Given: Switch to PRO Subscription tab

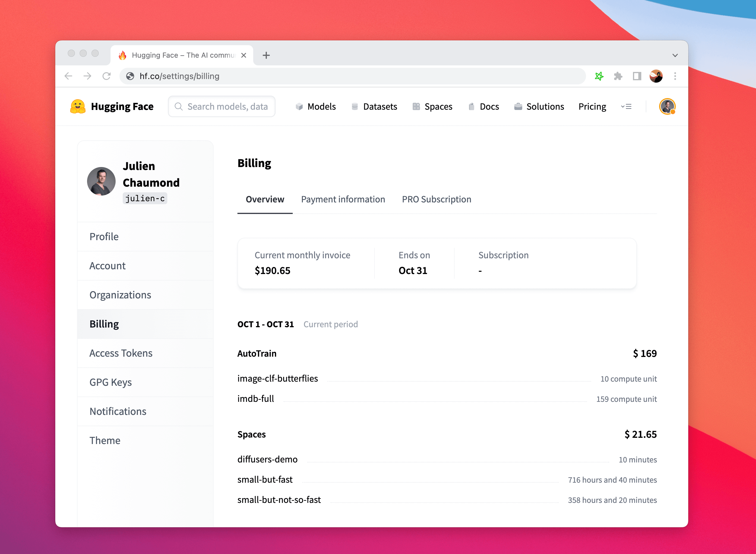Looking at the screenshot, I should coord(436,199).
